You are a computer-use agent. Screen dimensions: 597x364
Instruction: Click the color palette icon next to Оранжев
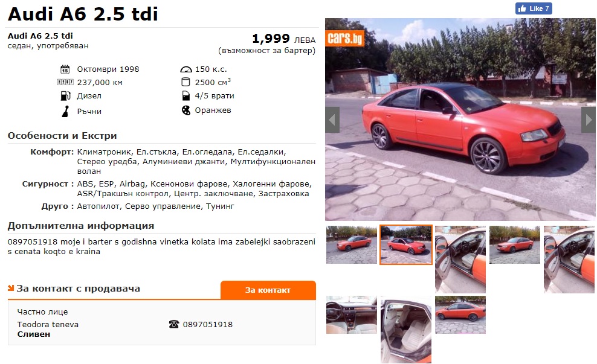pyautogui.click(x=186, y=110)
